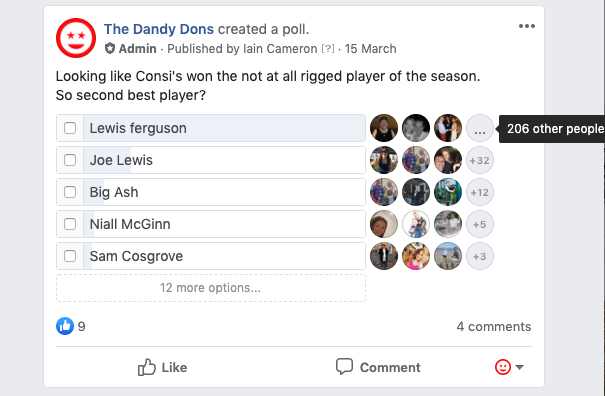
Task: View the +32 Joe Lewis voters
Action: (480, 160)
